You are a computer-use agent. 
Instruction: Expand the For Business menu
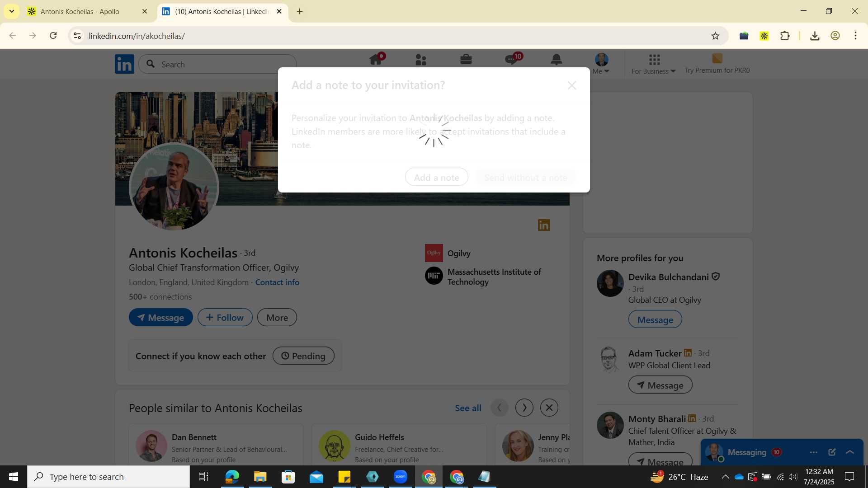654,64
